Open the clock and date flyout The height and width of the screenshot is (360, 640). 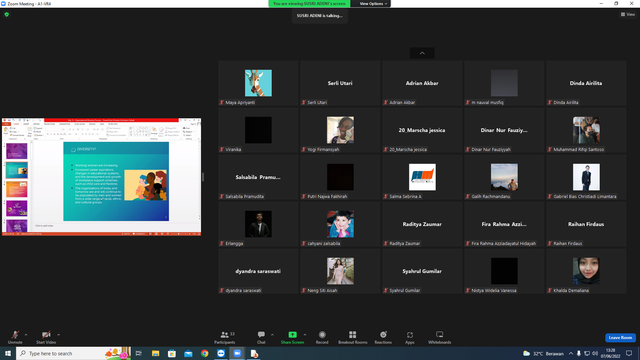click(x=611, y=353)
